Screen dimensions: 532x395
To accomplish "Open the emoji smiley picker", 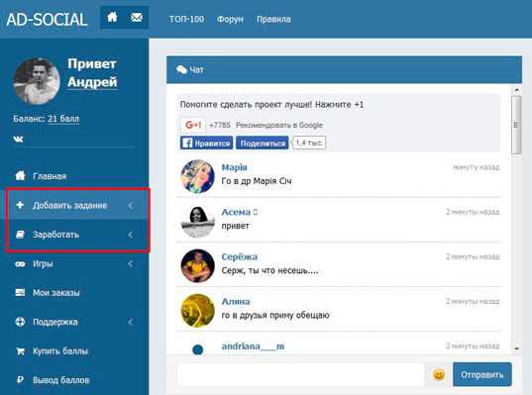I will click(438, 374).
